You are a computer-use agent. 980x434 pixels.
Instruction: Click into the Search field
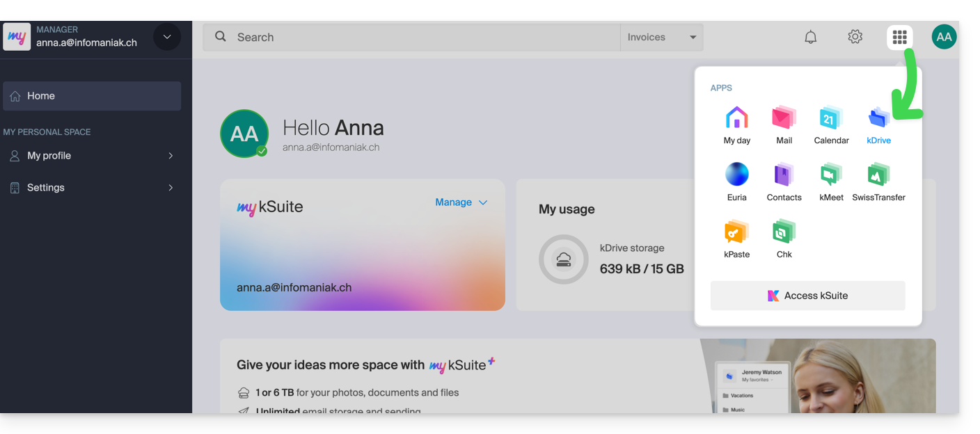418,38
